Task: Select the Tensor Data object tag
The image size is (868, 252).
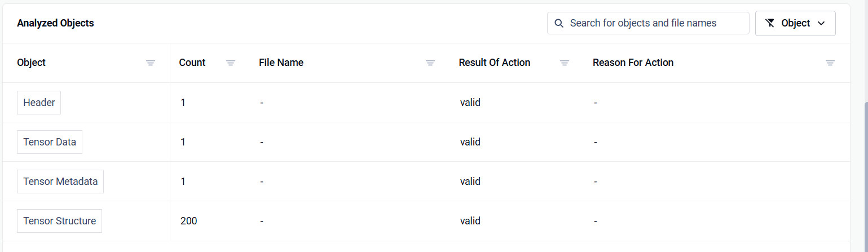Action: [50, 142]
